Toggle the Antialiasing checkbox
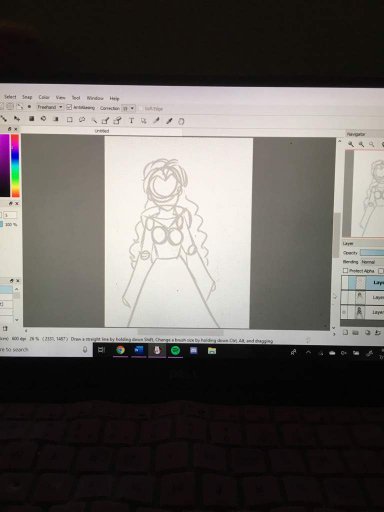The width and height of the screenshot is (384, 512). (x=69, y=107)
